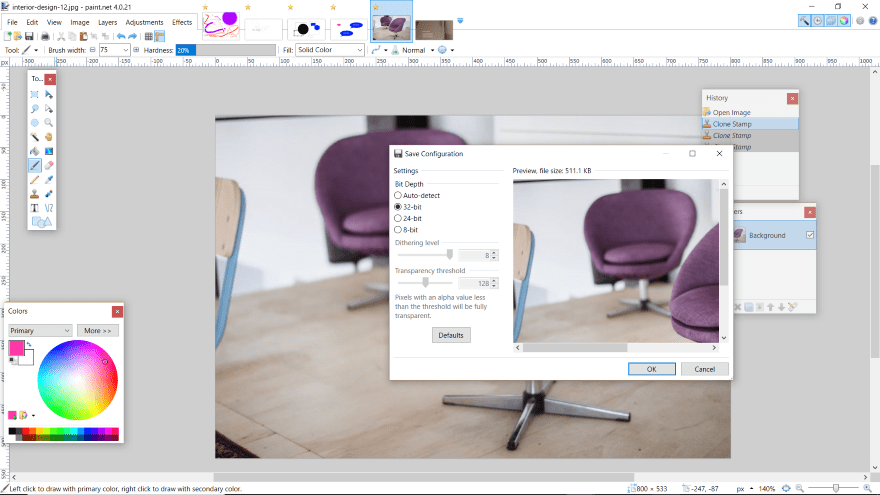The width and height of the screenshot is (880, 495).
Task: Click OK in Save Configuration dialog
Action: pyautogui.click(x=652, y=368)
